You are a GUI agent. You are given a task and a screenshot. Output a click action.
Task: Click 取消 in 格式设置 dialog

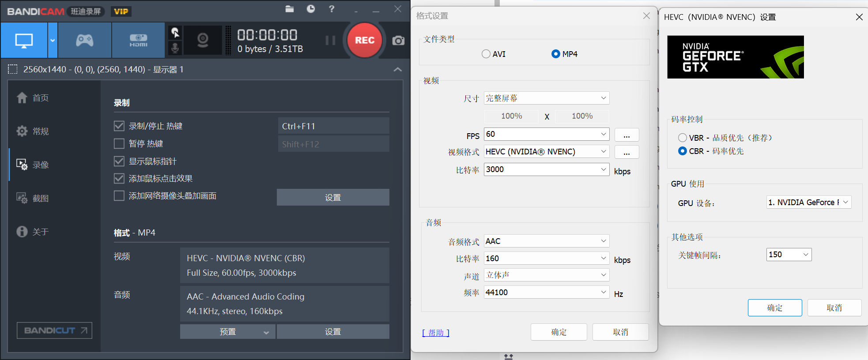620,332
